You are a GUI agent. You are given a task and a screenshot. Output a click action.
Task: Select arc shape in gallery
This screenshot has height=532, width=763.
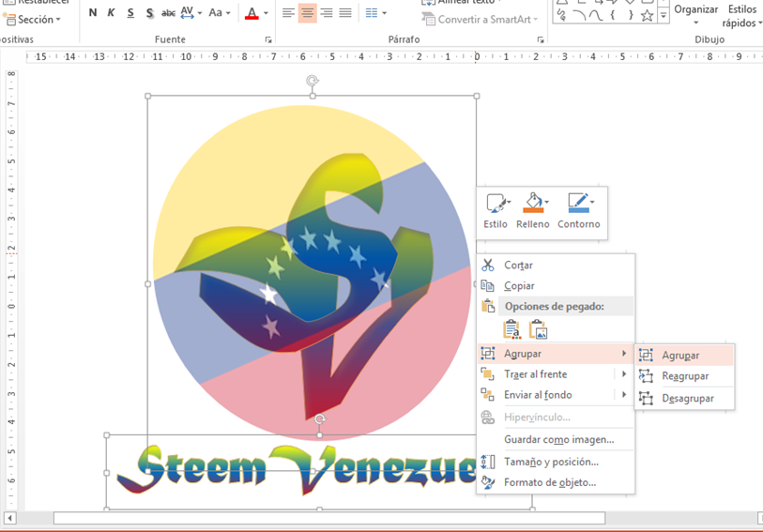coord(578,16)
